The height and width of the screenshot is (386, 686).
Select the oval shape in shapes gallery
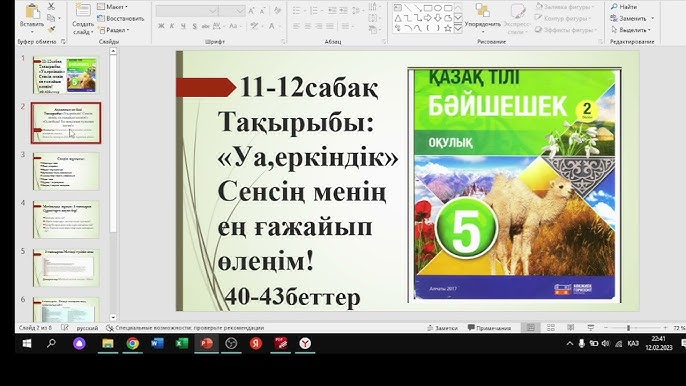click(x=438, y=8)
